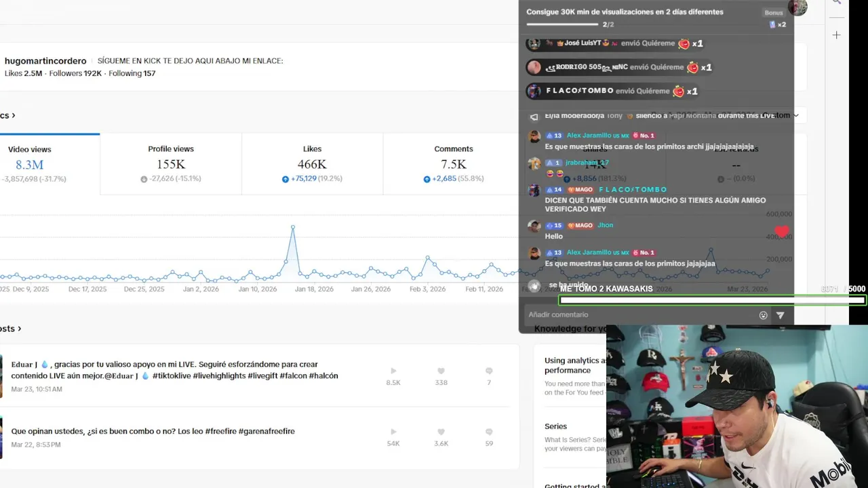Click the Series help topic

pyautogui.click(x=555, y=426)
